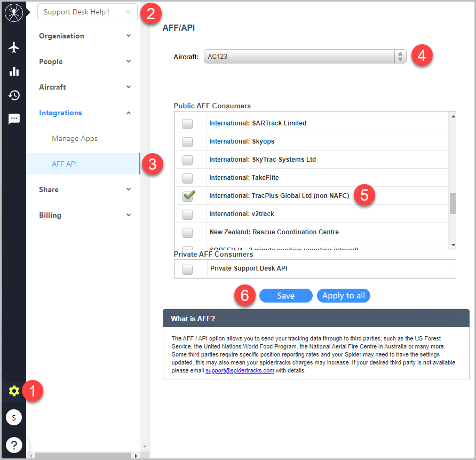Tick the International TakeFlite checkbox
476x460 pixels.
tap(187, 178)
